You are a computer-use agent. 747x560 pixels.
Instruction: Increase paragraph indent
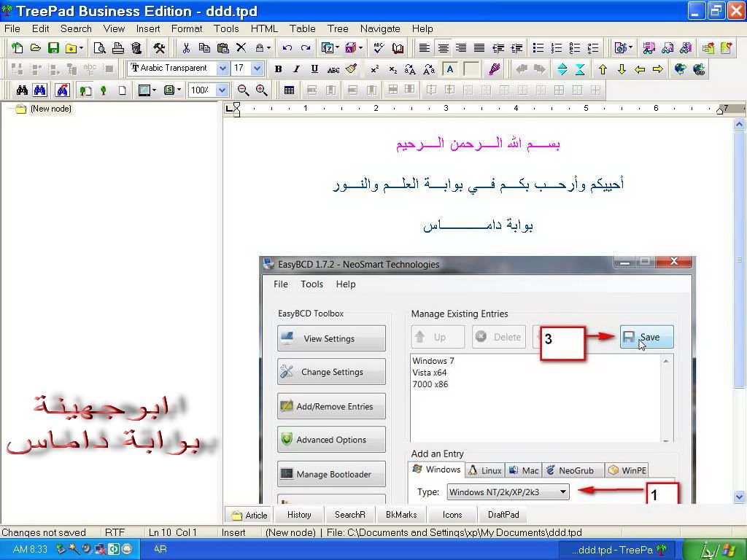516,47
